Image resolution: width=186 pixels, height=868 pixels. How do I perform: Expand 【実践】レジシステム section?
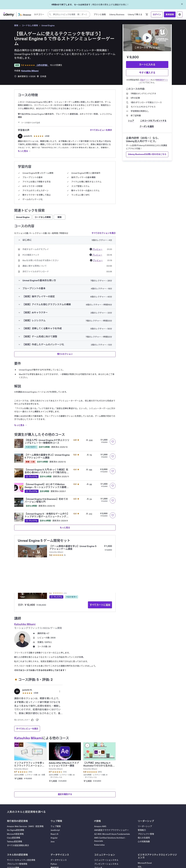(x=65, y=320)
